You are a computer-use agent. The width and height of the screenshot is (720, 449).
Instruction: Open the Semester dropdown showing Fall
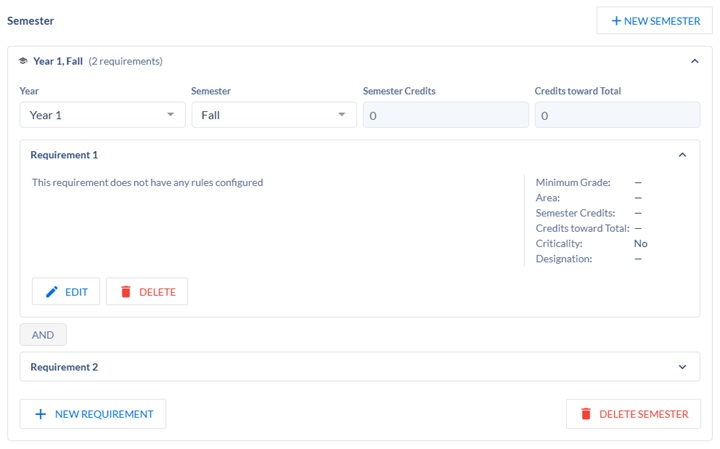[x=274, y=115]
